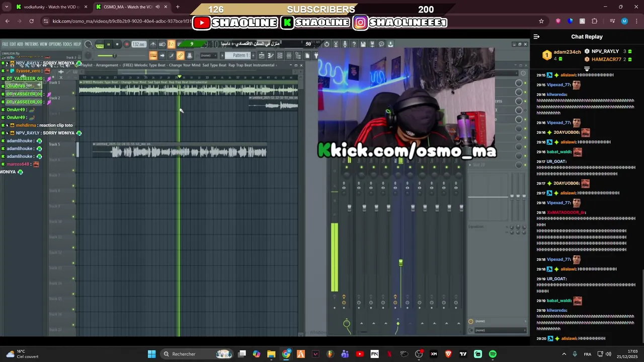This screenshot has height=362, width=644.
Task: Show hidden system tray icons
Action: tap(564, 354)
